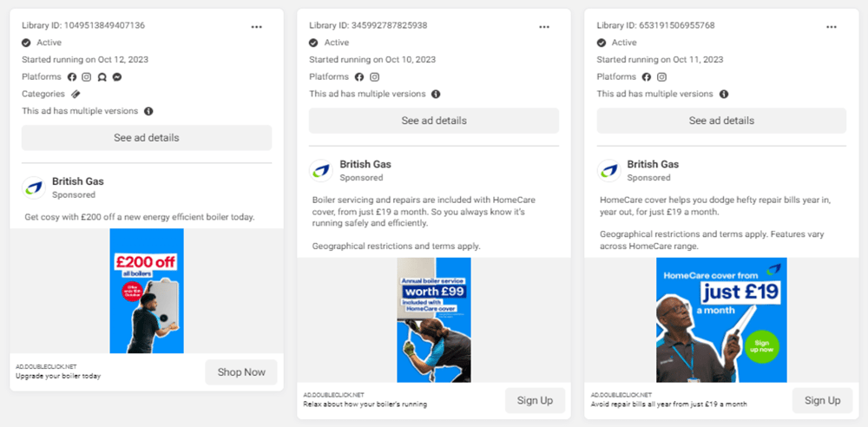868x427 pixels.
Task: Click Facebook platform icon in Oct 12 ad
Action: 72,77
